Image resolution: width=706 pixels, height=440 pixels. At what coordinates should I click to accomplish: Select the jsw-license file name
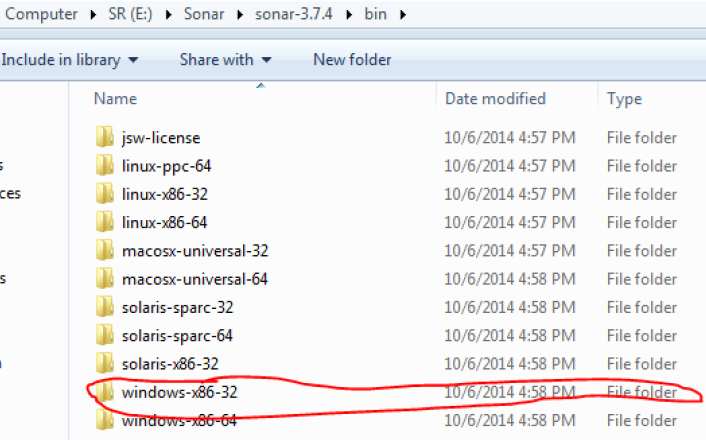pos(161,137)
